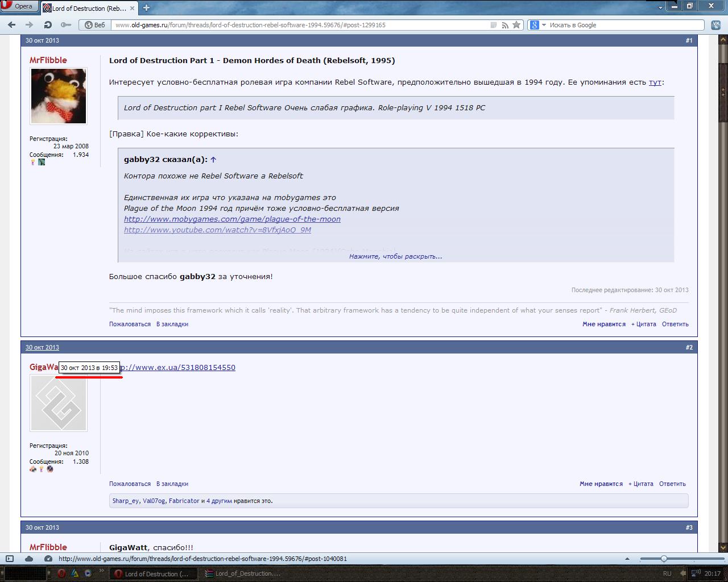This screenshot has width=728, height=582.
Task: Jump to gabby32's original quoted post arrow
Action: [213, 160]
